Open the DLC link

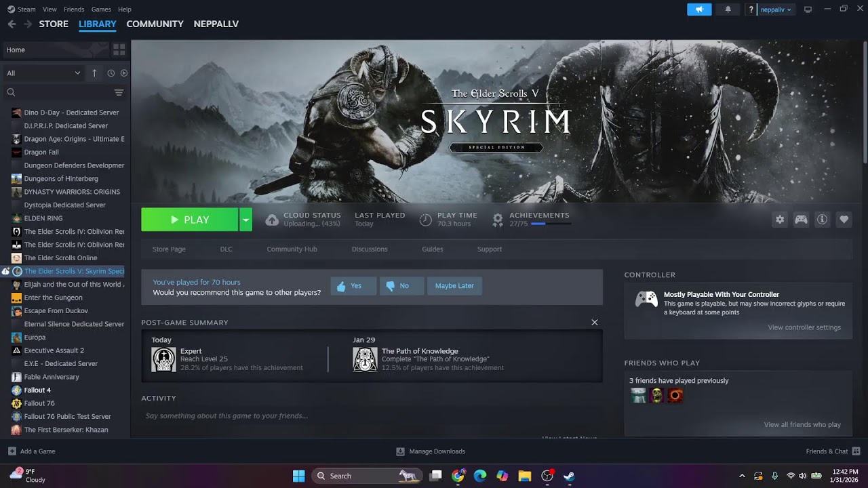pyautogui.click(x=226, y=249)
